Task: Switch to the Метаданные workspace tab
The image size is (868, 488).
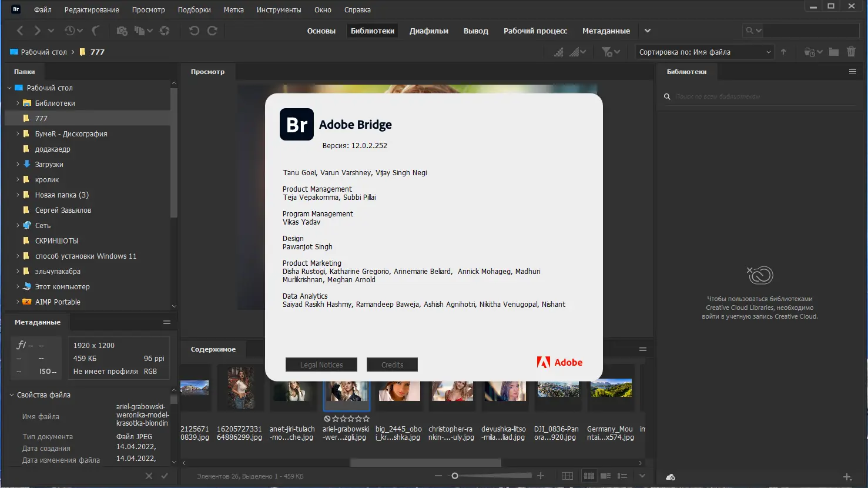Action: pyautogui.click(x=606, y=31)
